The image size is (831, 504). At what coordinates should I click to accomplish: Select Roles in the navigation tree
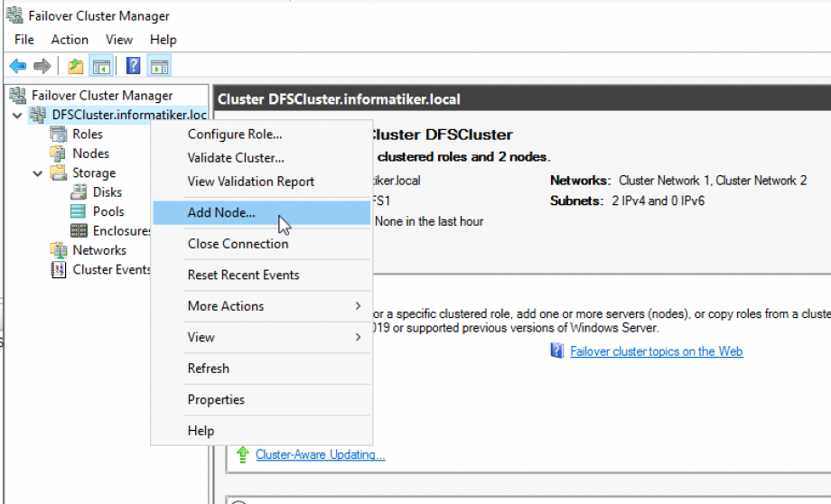(87, 135)
